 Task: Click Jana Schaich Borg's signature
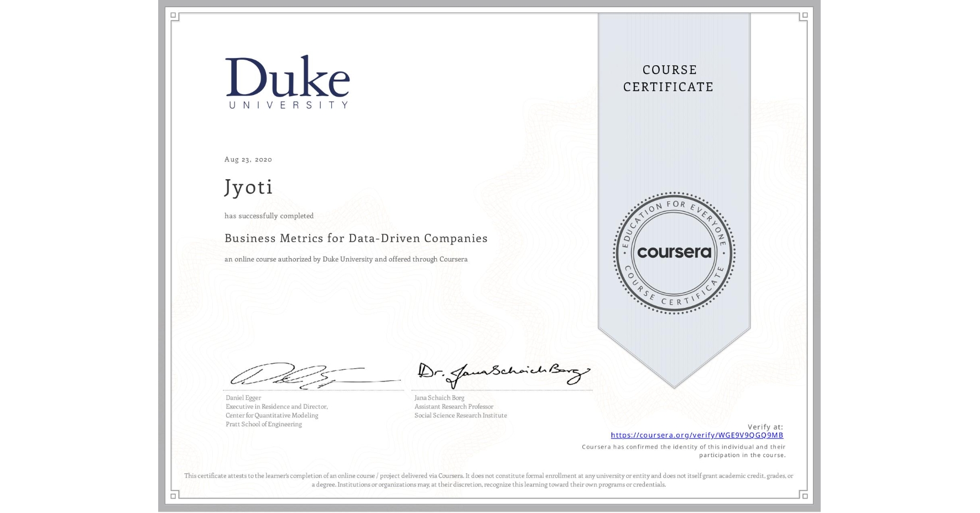click(504, 375)
